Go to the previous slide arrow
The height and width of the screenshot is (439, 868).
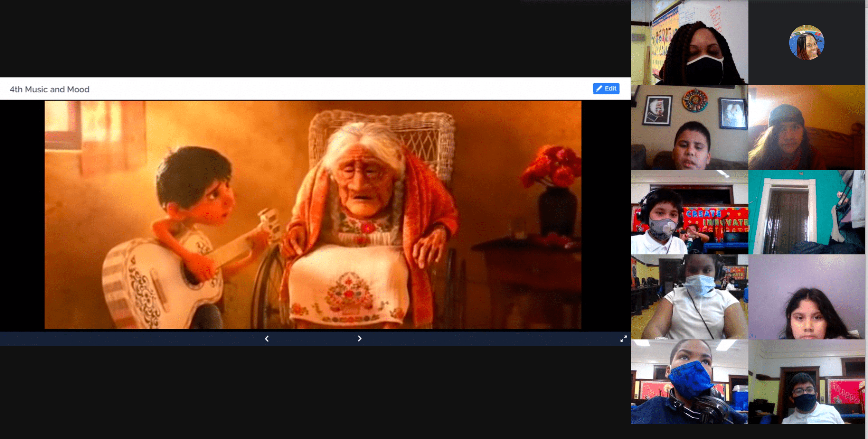267,339
